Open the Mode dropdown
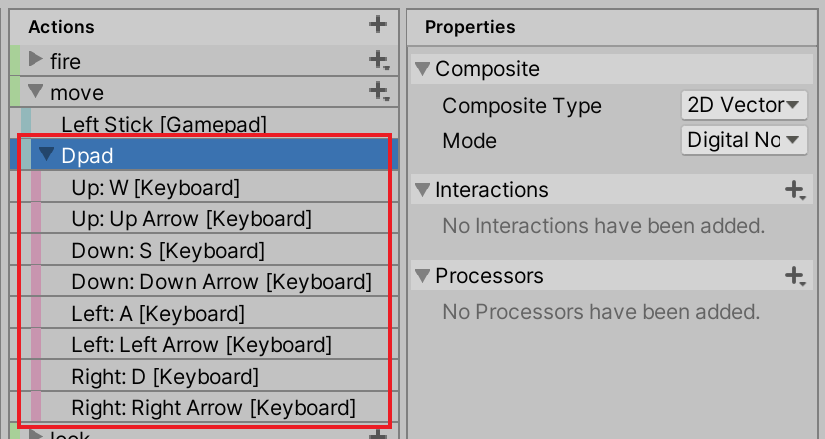825x439 pixels. click(x=743, y=140)
